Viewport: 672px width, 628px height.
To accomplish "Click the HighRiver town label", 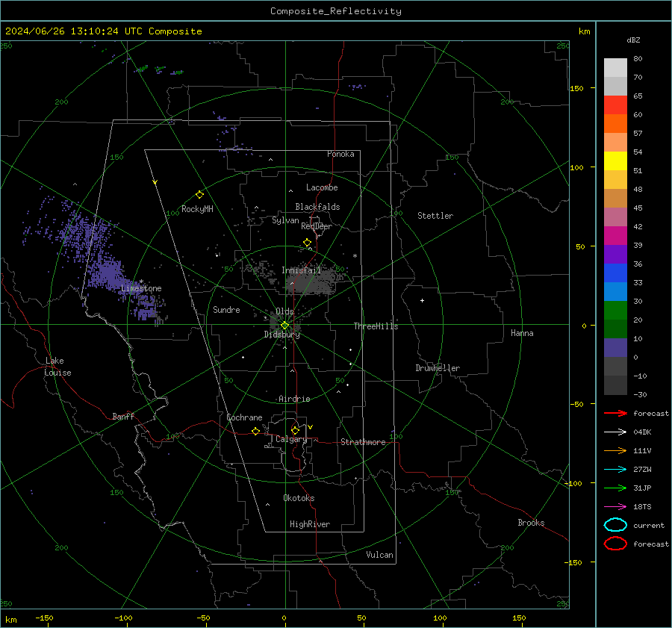I will click(x=310, y=524).
